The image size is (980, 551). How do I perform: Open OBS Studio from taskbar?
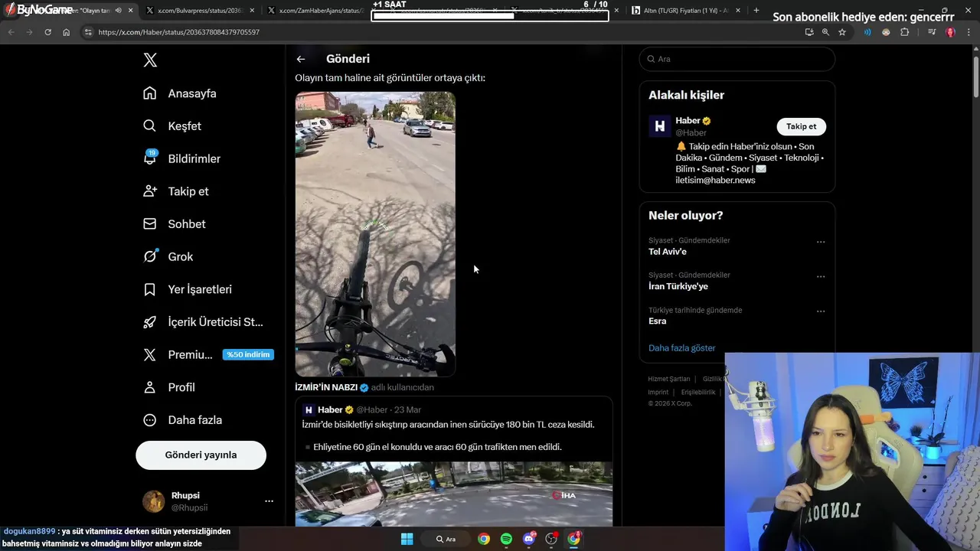pos(551,539)
